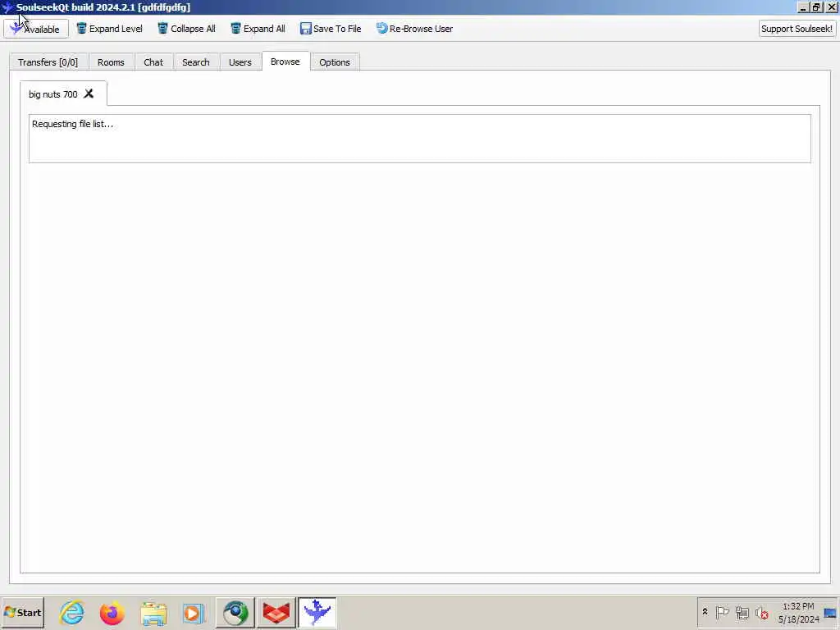Click the network tray icon

[x=742, y=612]
